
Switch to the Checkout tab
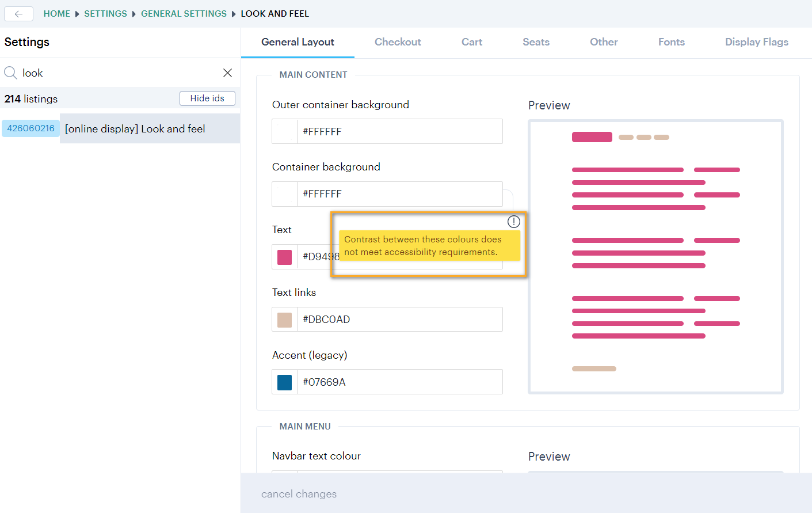coord(398,41)
